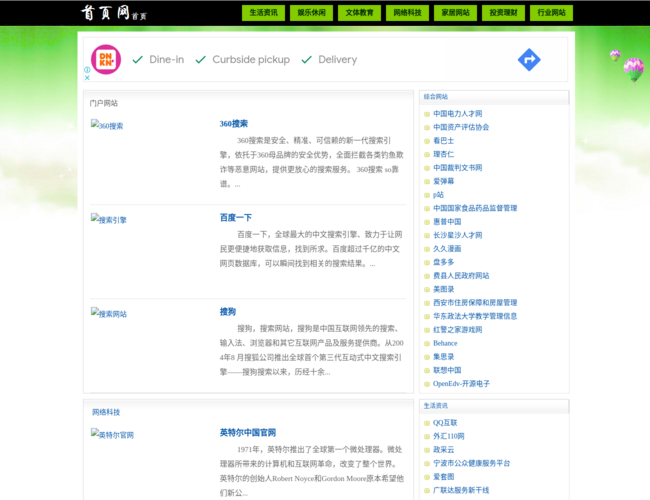Open the 华东政法大学教学管理信息 link
The width and height of the screenshot is (650, 500).
(475, 316)
